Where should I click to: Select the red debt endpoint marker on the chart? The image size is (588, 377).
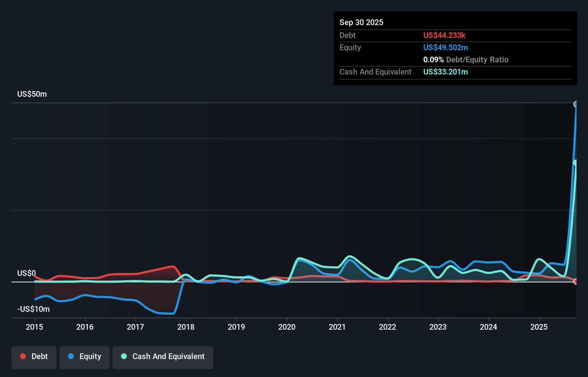pos(575,282)
